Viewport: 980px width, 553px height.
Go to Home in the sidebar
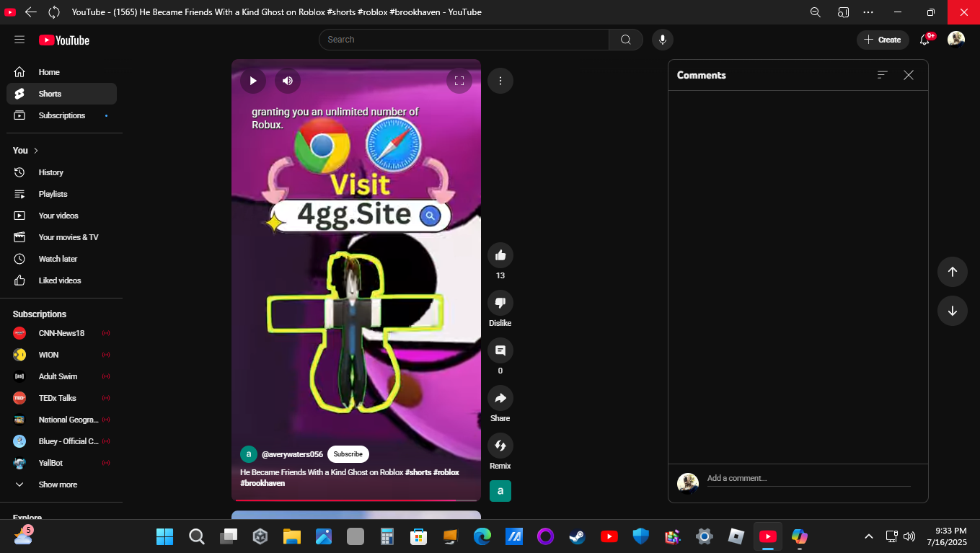(x=61, y=72)
